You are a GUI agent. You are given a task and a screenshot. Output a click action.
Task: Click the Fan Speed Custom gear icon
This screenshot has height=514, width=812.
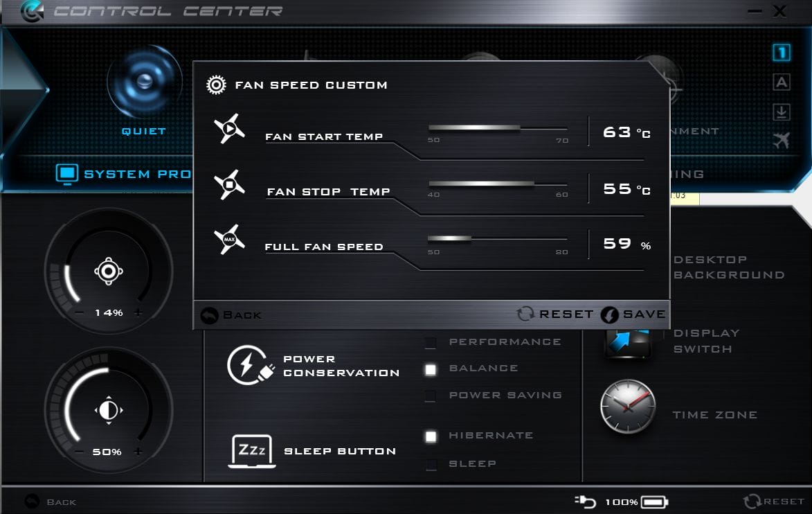click(217, 84)
